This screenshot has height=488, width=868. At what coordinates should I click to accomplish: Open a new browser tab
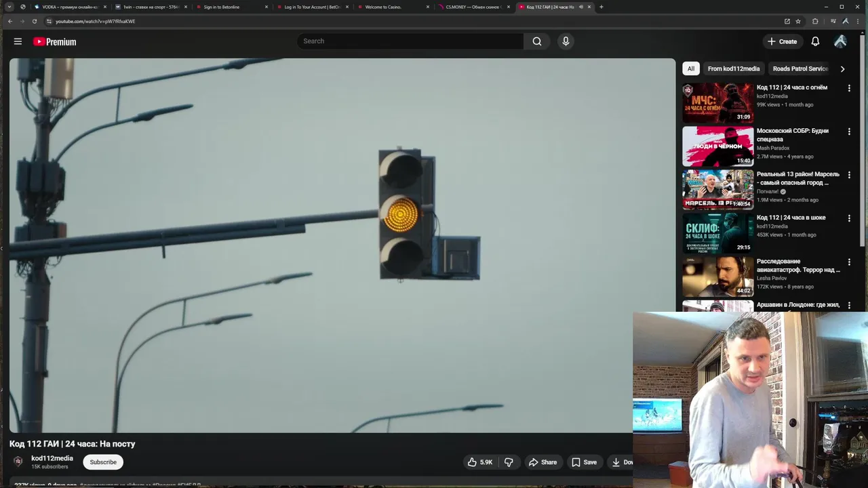pyautogui.click(x=601, y=7)
